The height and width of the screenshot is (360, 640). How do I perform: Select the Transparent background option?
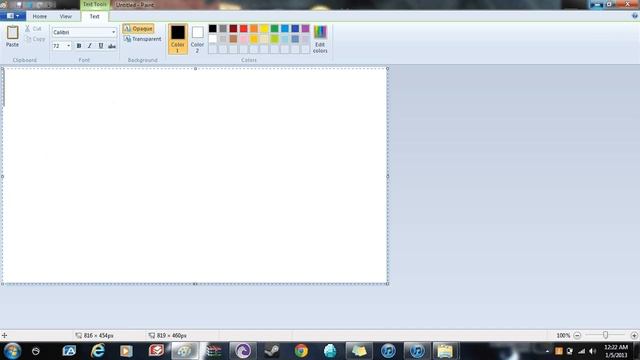click(x=142, y=39)
